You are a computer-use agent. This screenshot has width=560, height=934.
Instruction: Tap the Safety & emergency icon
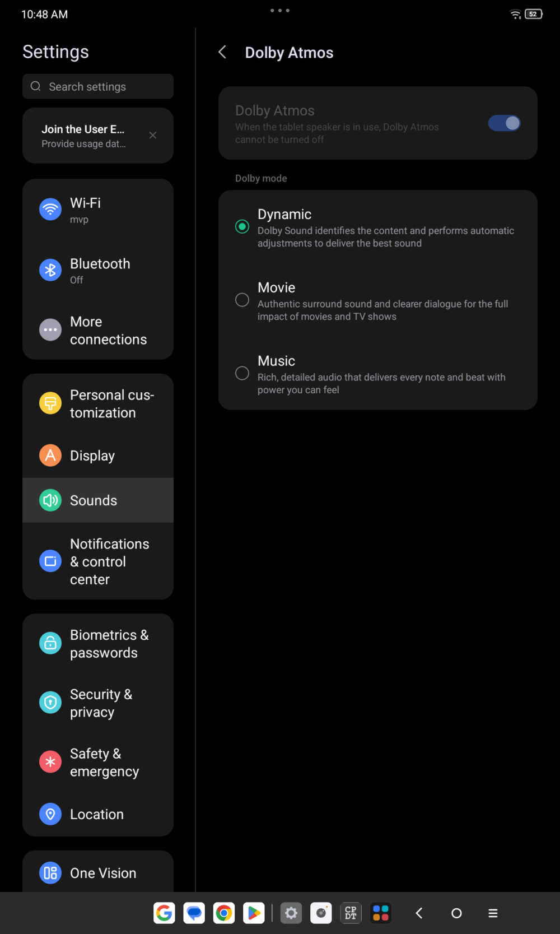click(x=50, y=761)
